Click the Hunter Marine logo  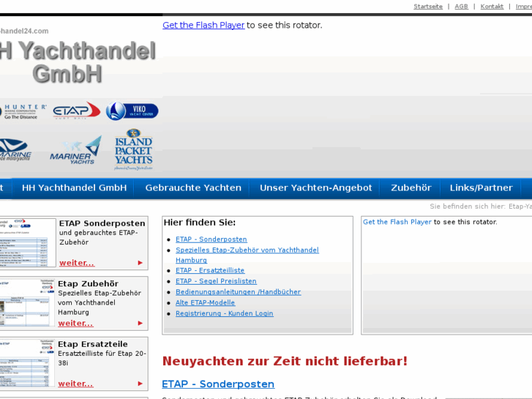tap(23, 112)
